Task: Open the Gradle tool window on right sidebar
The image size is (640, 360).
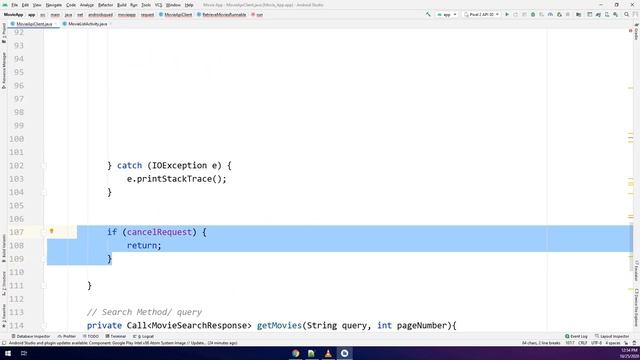Action: (636, 32)
